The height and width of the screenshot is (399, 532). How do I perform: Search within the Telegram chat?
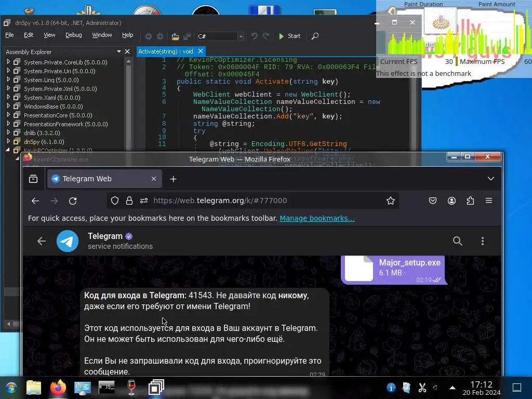coord(458,241)
